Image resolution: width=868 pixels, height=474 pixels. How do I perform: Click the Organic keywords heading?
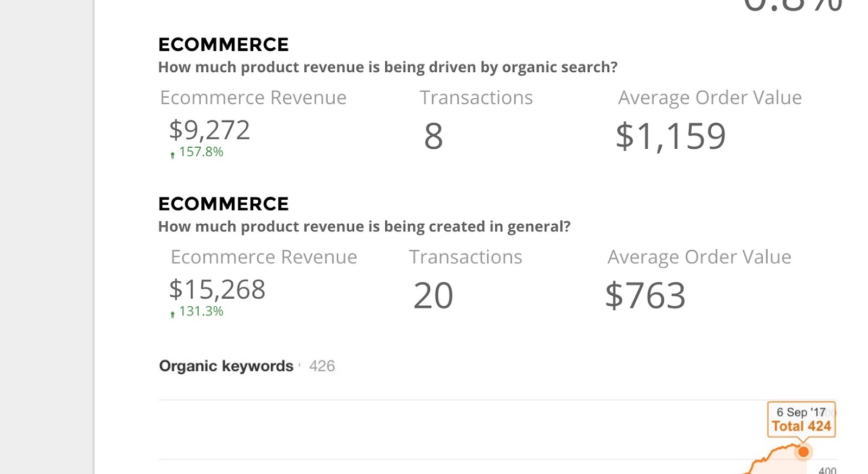tap(226, 366)
